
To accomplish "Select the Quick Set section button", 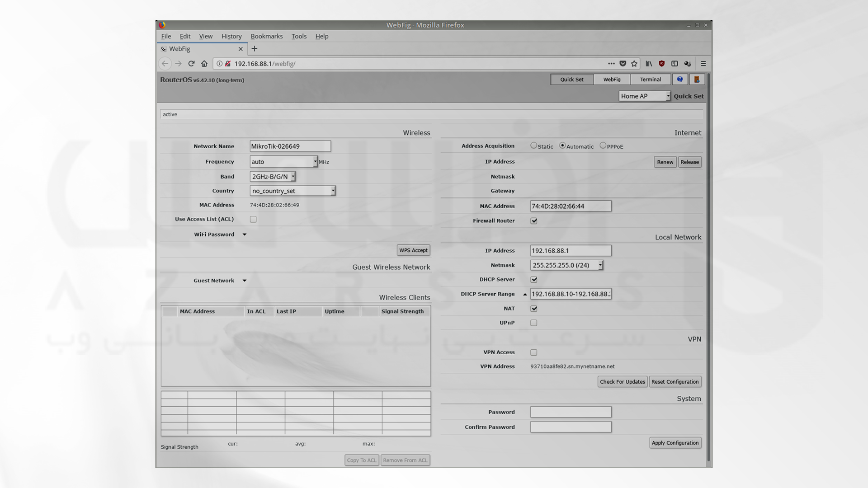I will pos(572,80).
